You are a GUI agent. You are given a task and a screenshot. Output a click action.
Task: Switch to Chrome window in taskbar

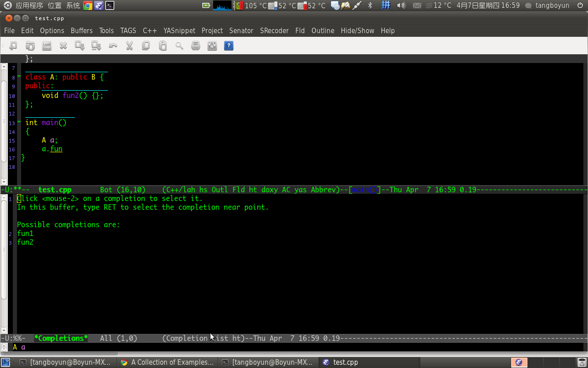(168, 362)
